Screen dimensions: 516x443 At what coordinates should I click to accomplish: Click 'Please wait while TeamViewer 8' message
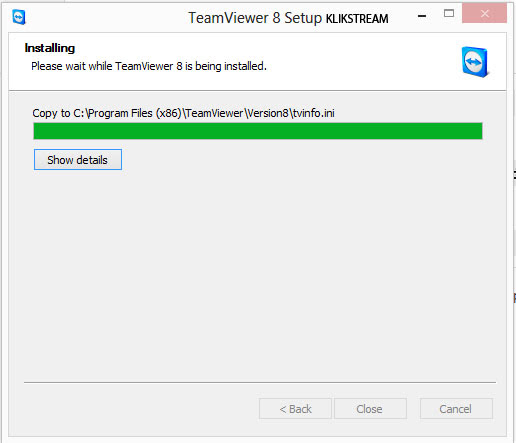[x=149, y=66]
